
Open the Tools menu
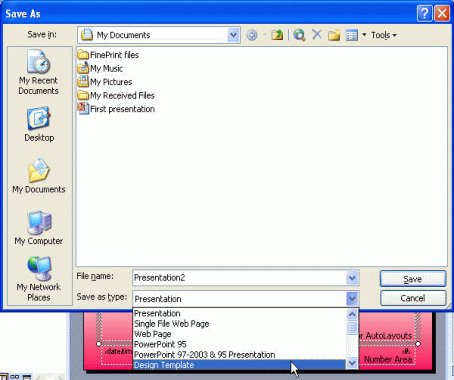pyautogui.click(x=384, y=35)
